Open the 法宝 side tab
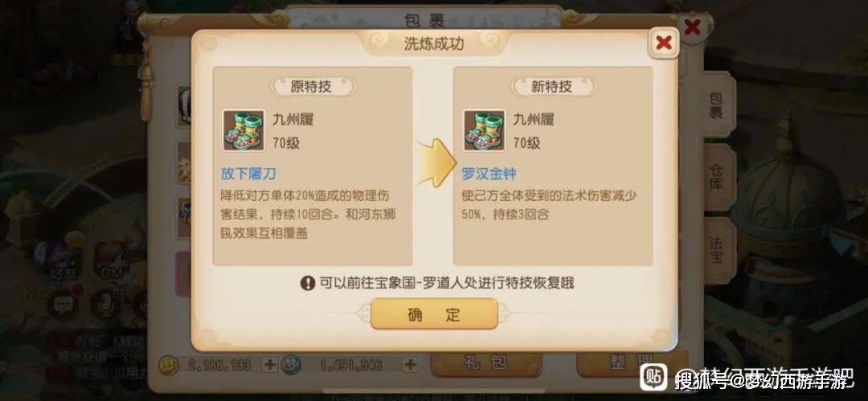This screenshot has height=401, width=868. (x=716, y=251)
